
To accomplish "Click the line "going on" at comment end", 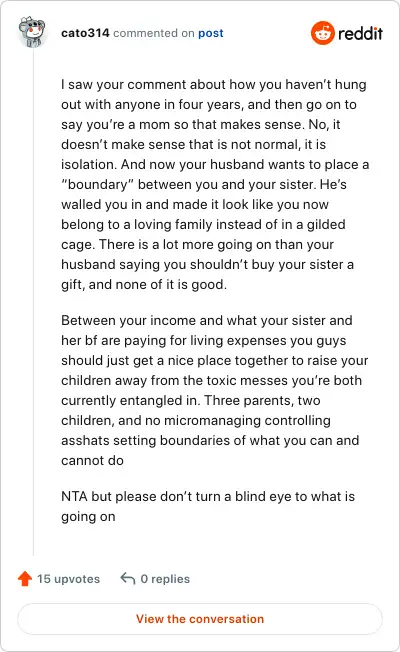I will click(88, 516).
